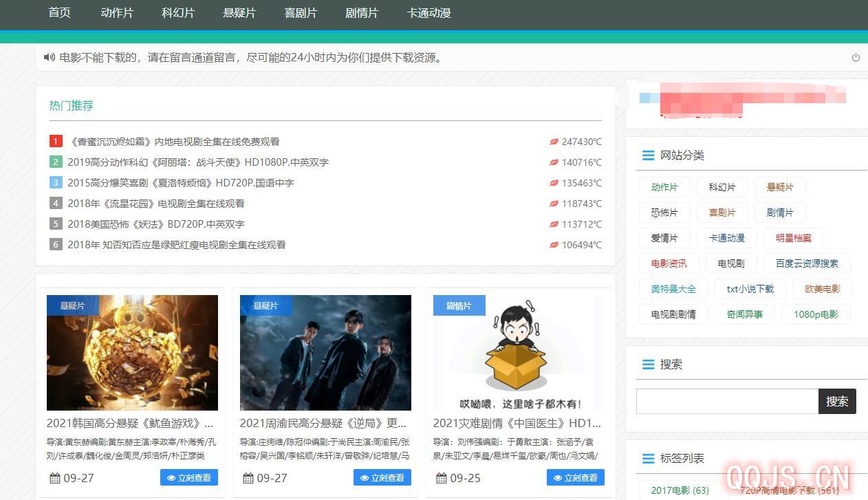
Task: Click the power icon in the announcement bar
Action: (x=856, y=58)
